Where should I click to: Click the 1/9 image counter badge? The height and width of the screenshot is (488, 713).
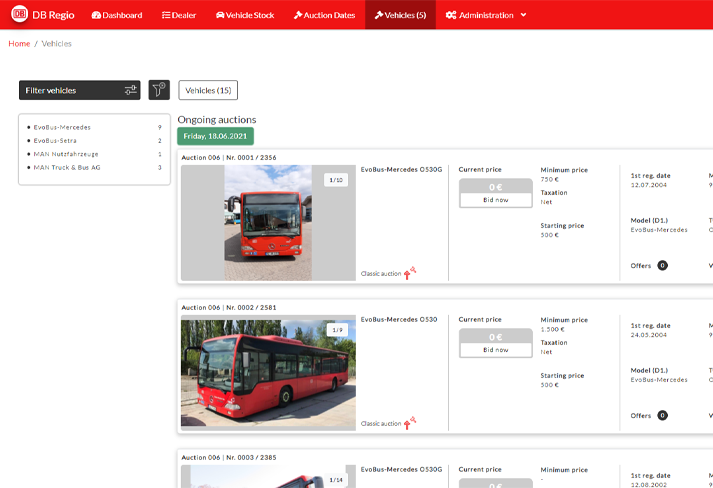click(337, 330)
